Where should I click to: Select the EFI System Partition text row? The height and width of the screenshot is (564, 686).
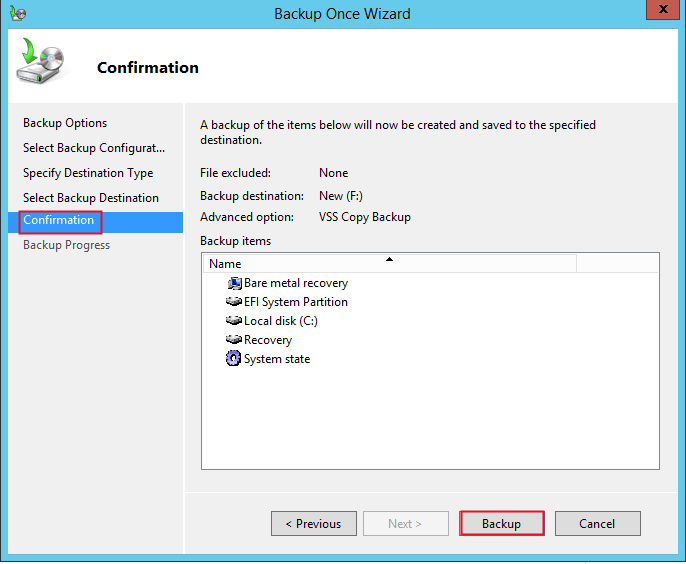[296, 302]
